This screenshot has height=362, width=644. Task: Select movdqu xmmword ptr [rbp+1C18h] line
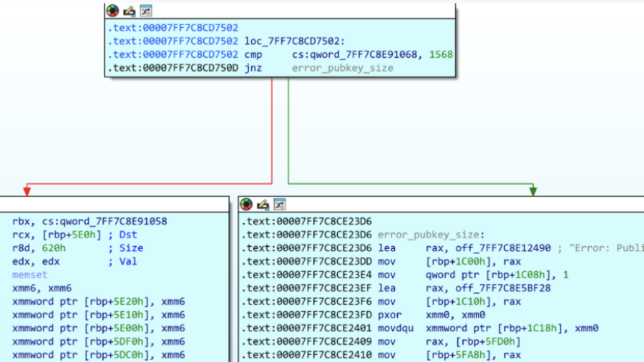[x=420, y=328]
